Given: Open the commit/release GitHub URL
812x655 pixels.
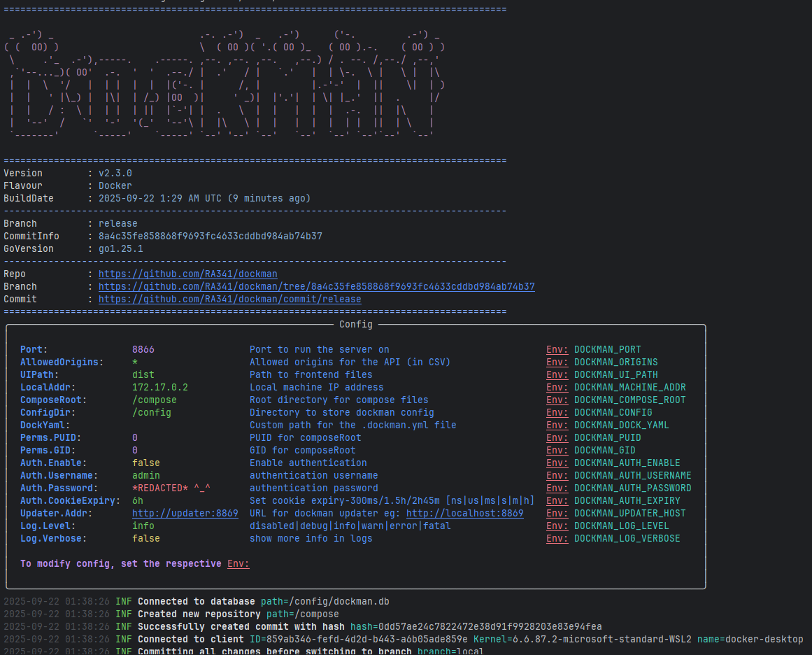Looking at the screenshot, I should click(229, 300).
